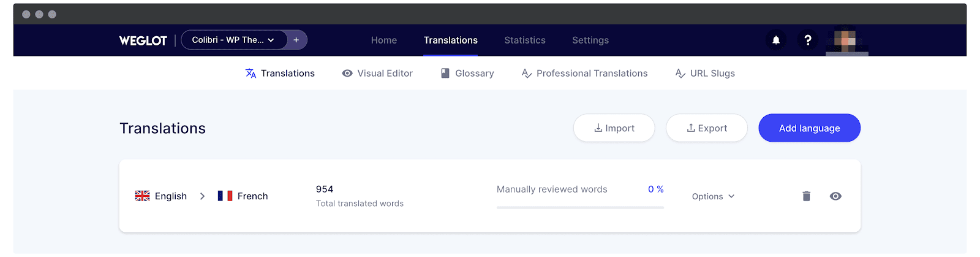The image size is (980, 257).
Task: Expand the Options dropdown
Action: click(x=713, y=196)
